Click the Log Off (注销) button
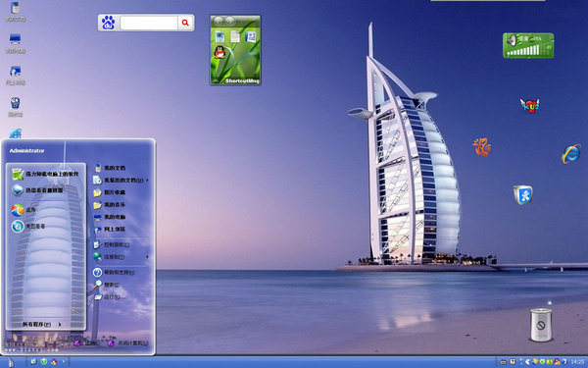Image resolution: width=588 pixels, height=368 pixels. point(87,342)
